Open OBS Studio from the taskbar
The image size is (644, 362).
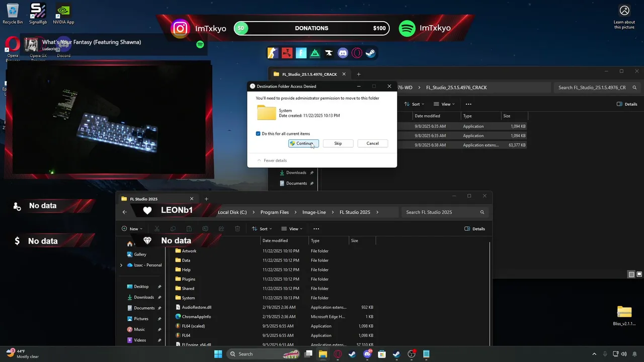412,354
